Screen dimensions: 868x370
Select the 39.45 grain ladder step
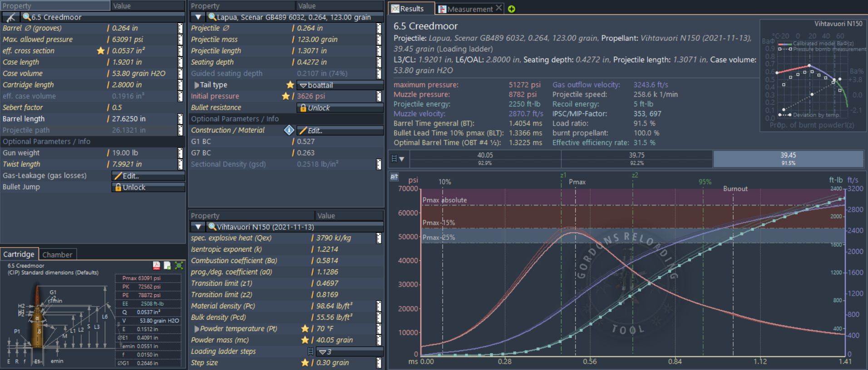pyautogui.click(x=788, y=159)
